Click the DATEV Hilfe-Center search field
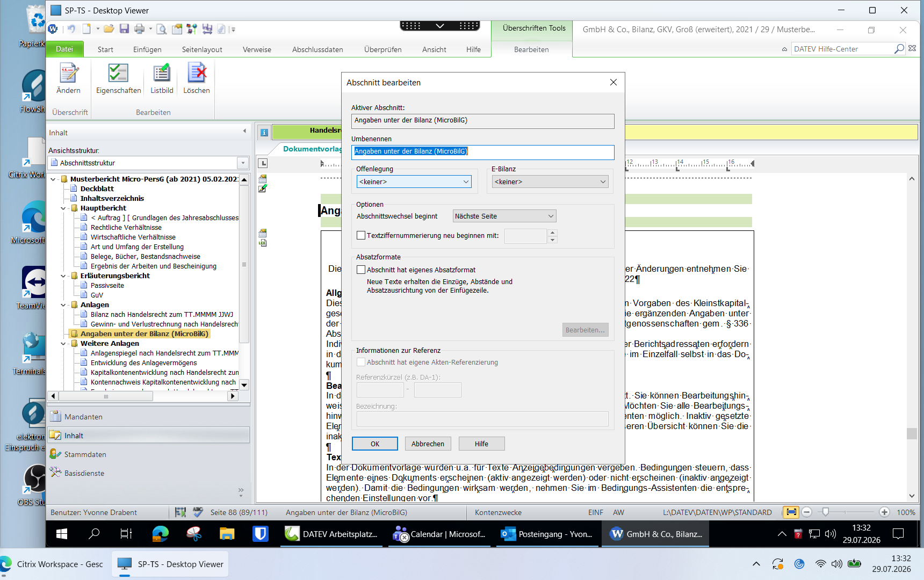This screenshot has height=580, width=924. coord(842,49)
